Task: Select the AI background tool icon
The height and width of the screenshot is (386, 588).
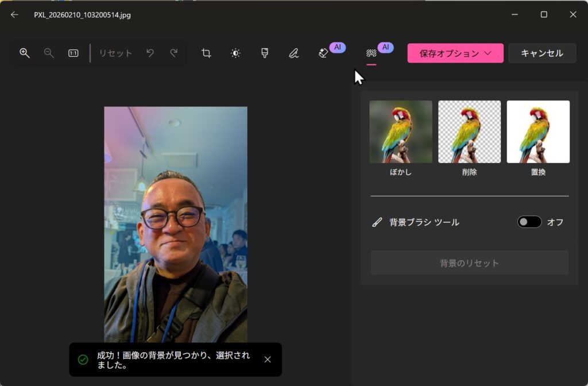Action: (372, 53)
